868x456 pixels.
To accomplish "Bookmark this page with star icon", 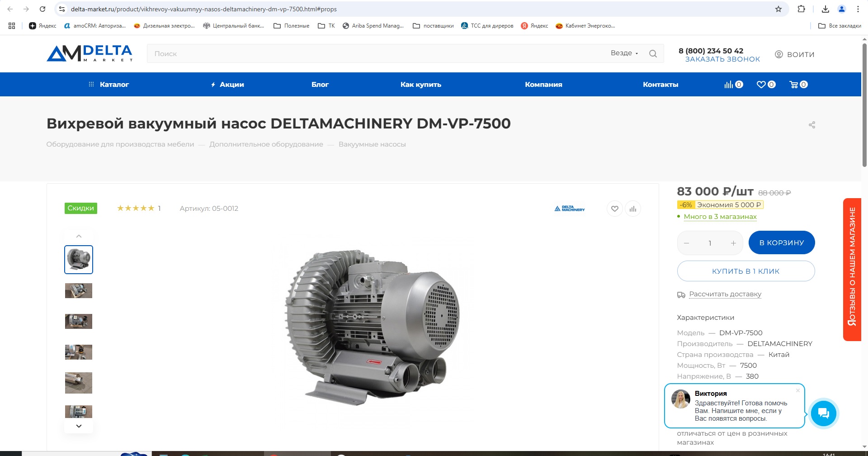I will (x=778, y=9).
